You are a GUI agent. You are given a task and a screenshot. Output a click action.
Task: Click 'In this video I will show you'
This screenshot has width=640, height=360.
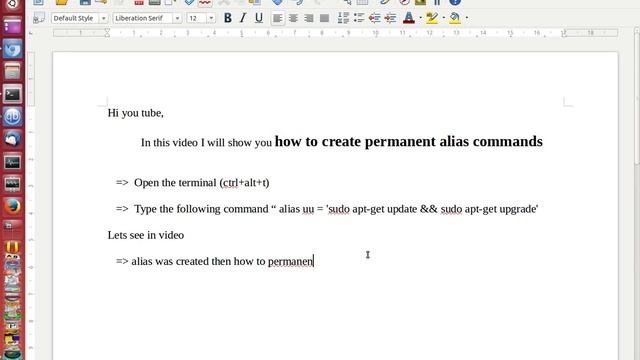206,142
